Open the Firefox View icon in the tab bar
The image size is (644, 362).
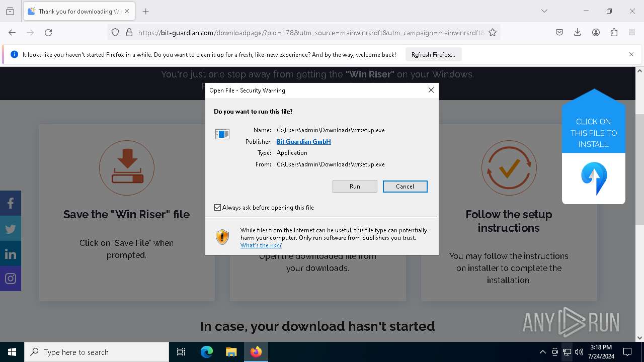pyautogui.click(x=10, y=11)
